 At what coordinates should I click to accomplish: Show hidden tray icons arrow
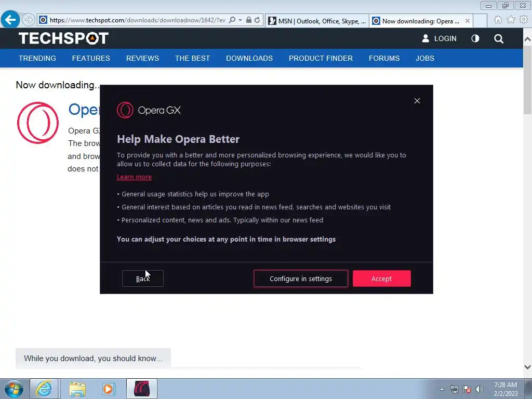(x=442, y=389)
